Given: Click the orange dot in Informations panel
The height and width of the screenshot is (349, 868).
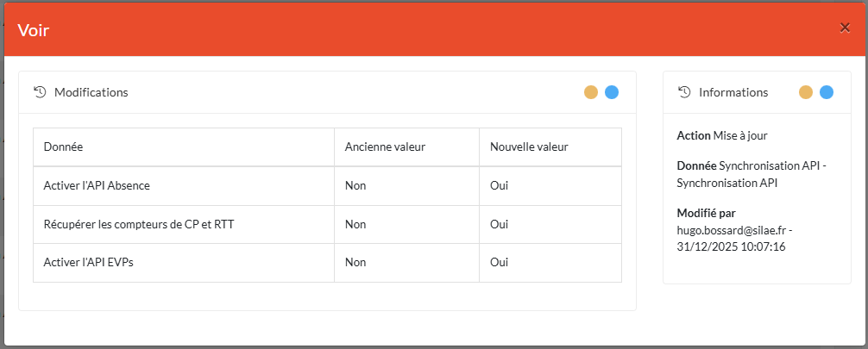Looking at the screenshot, I should click(806, 92).
